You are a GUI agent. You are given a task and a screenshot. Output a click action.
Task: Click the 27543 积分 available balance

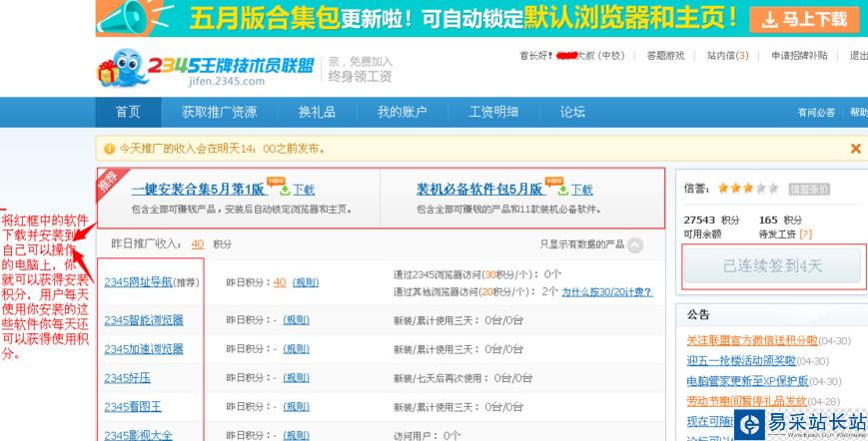712,220
